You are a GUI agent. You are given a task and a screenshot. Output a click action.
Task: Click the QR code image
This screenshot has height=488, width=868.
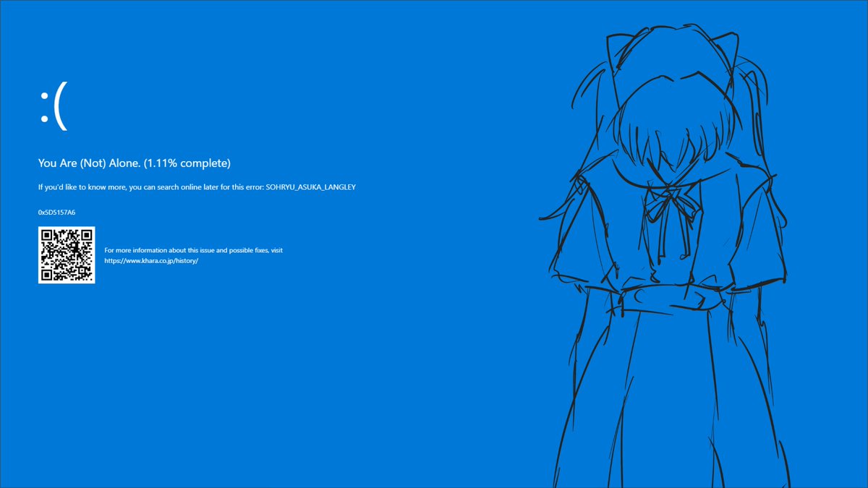pos(67,254)
